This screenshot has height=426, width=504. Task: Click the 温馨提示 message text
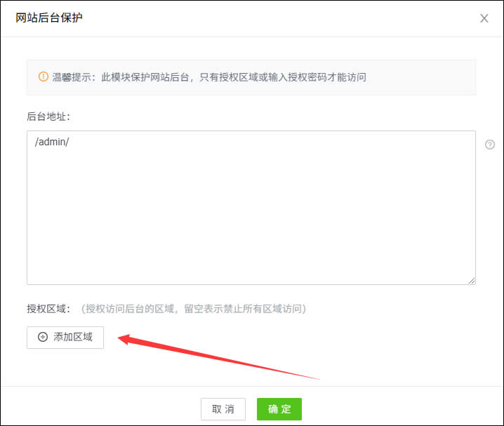tap(209, 77)
